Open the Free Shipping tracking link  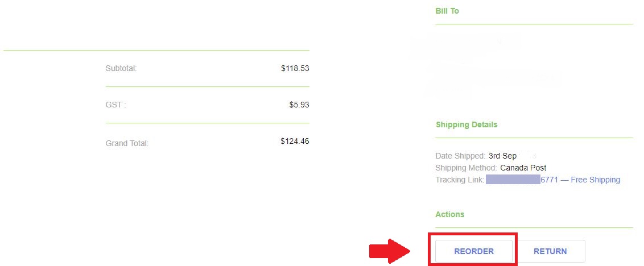click(595, 180)
